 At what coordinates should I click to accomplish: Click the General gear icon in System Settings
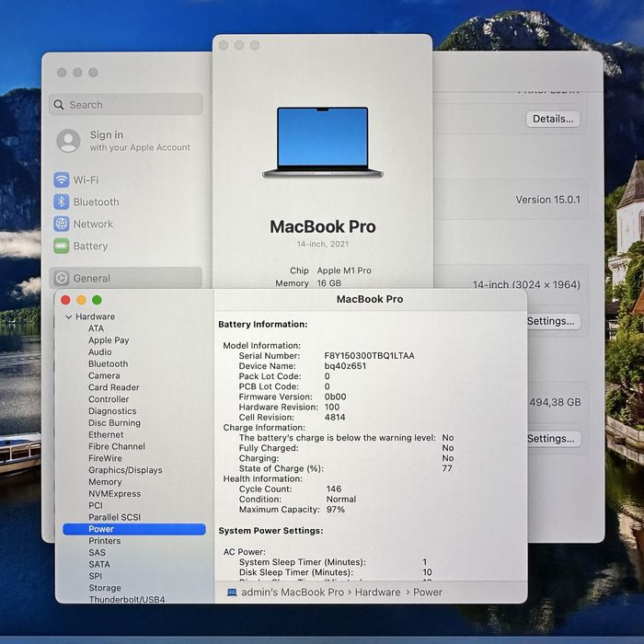click(62, 278)
